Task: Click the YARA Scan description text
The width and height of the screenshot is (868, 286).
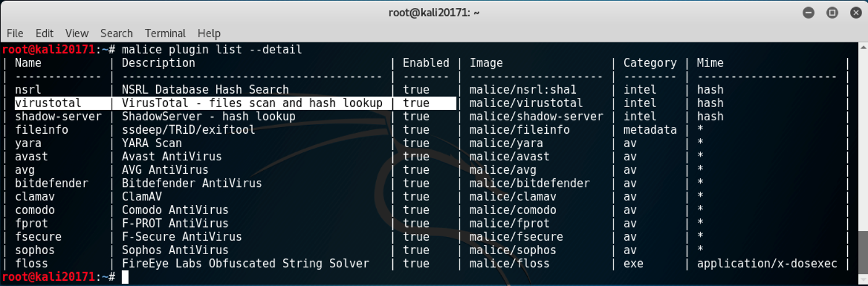Action: click(x=152, y=143)
